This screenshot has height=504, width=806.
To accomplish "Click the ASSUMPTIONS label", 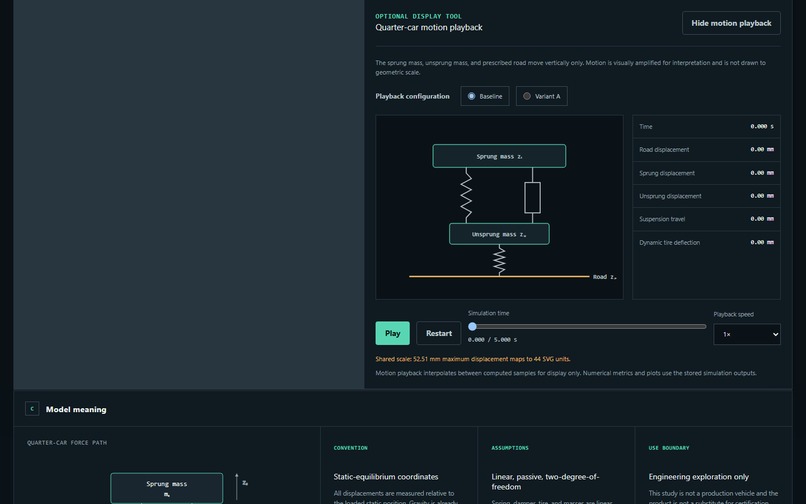I will pyautogui.click(x=510, y=448).
